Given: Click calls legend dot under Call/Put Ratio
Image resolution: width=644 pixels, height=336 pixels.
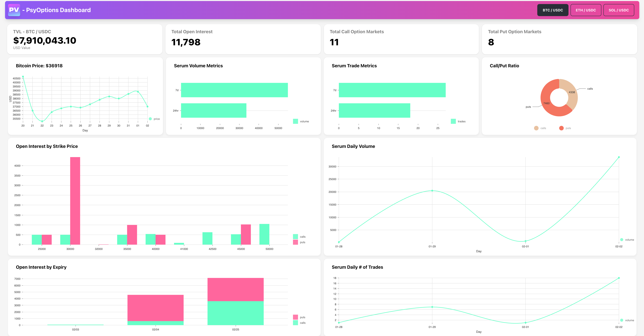Looking at the screenshot, I should (x=536, y=128).
